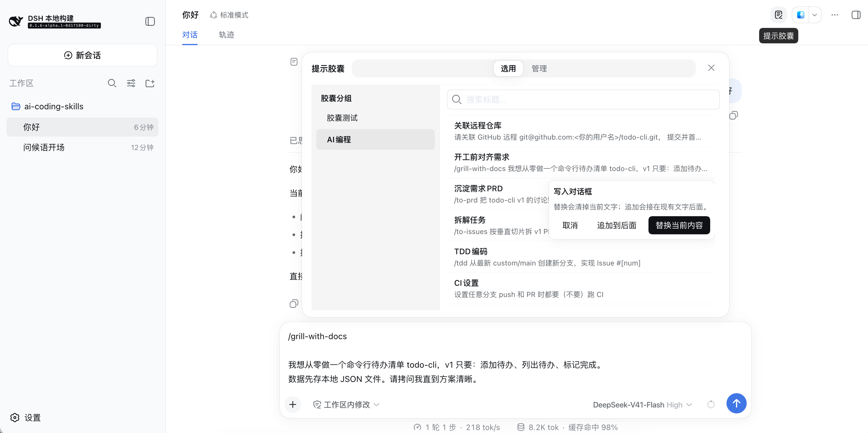
Task: Copy the assistant reply at bottom
Action: coord(294,304)
